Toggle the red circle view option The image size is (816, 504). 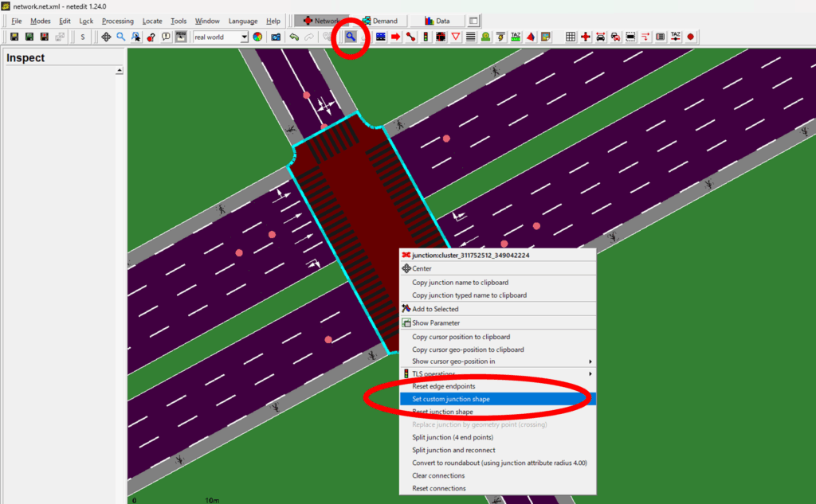pyautogui.click(x=691, y=37)
